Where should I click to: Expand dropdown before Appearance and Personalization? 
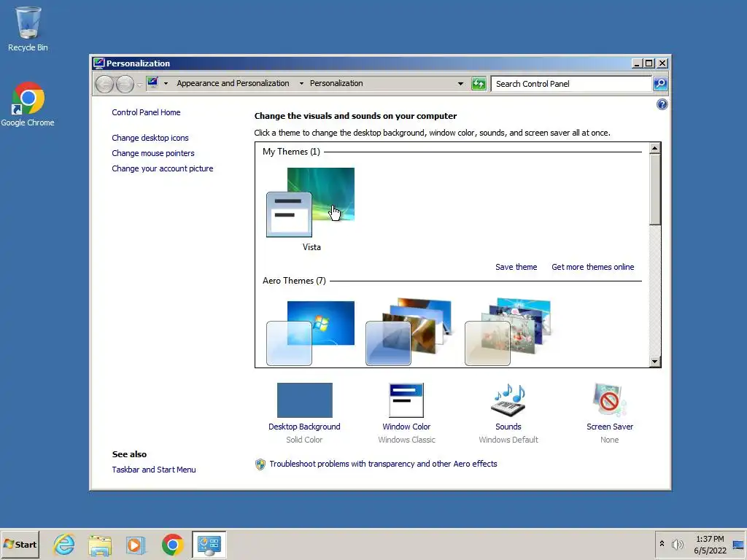click(x=166, y=83)
